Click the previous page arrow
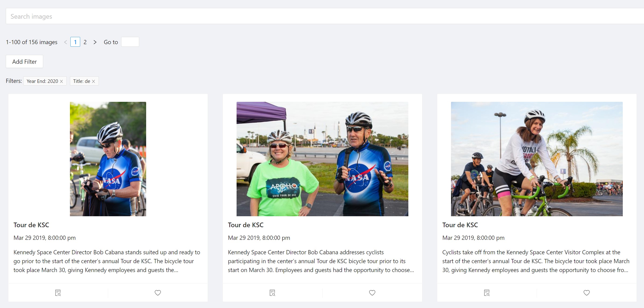Image resolution: width=644 pixels, height=308 pixels. 65,42
